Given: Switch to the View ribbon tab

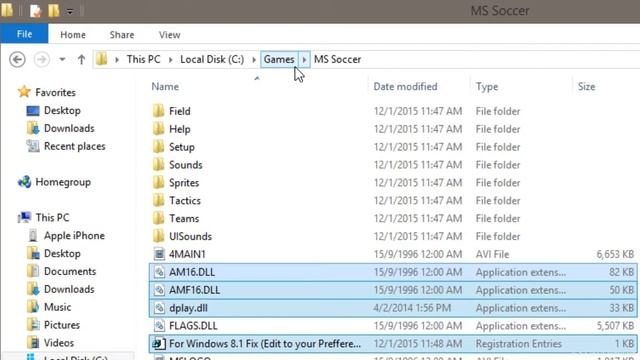Looking at the screenshot, I should pyautogui.click(x=169, y=35).
